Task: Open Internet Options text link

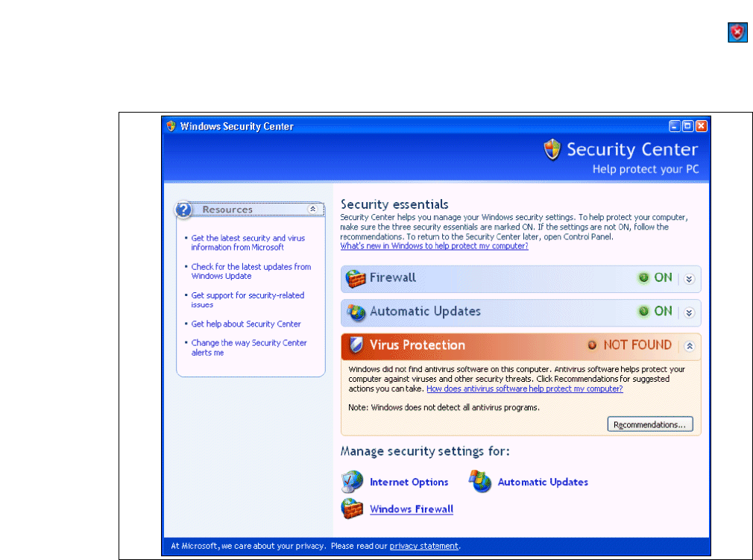Action: tap(409, 482)
